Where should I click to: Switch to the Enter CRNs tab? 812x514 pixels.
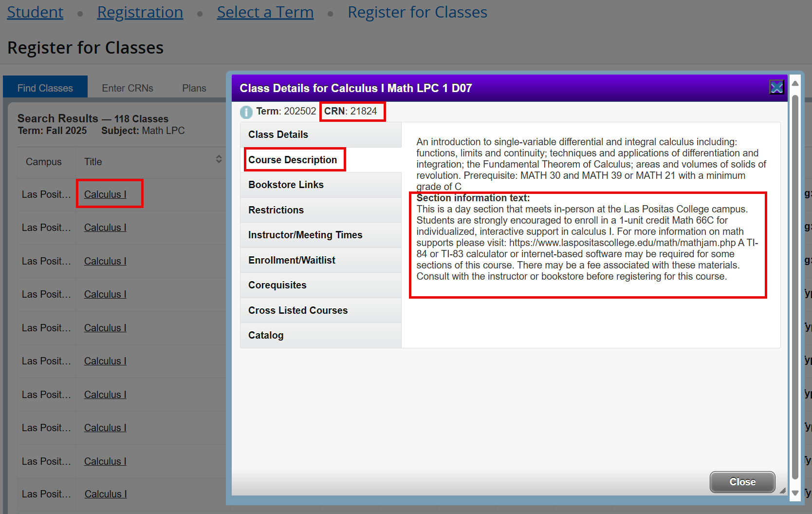[x=128, y=88]
